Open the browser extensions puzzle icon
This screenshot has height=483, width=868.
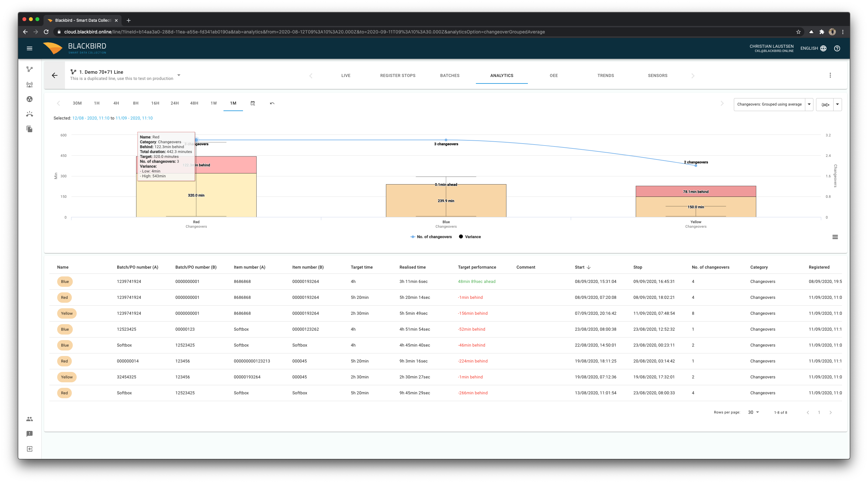click(x=822, y=32)
